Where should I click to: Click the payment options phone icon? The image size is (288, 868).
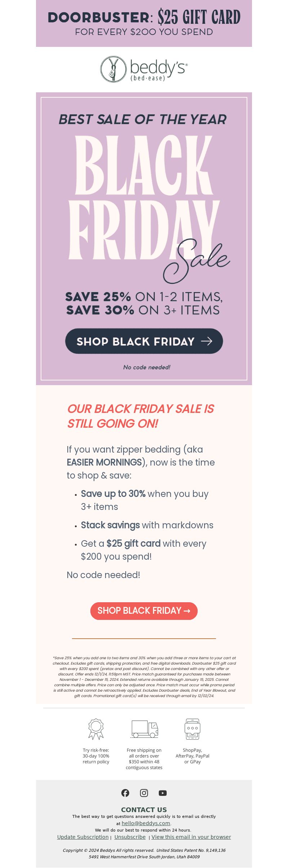click(x=193, y=729)
